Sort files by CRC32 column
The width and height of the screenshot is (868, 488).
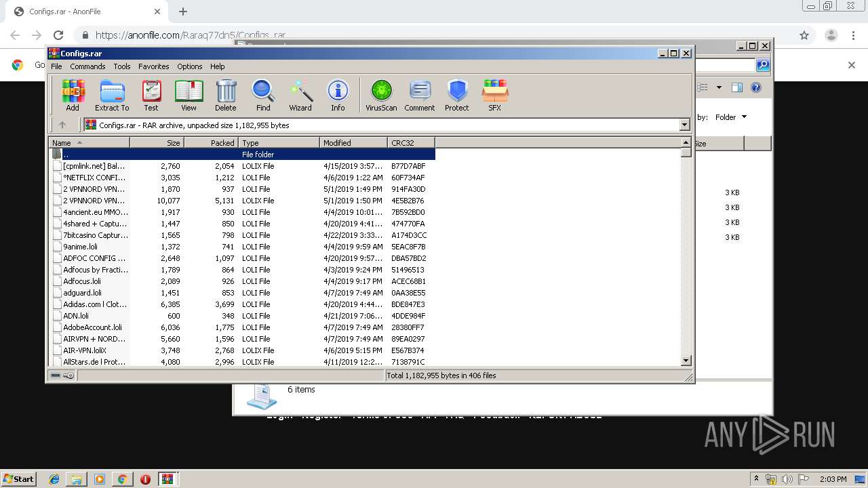(x=412, y=142)
